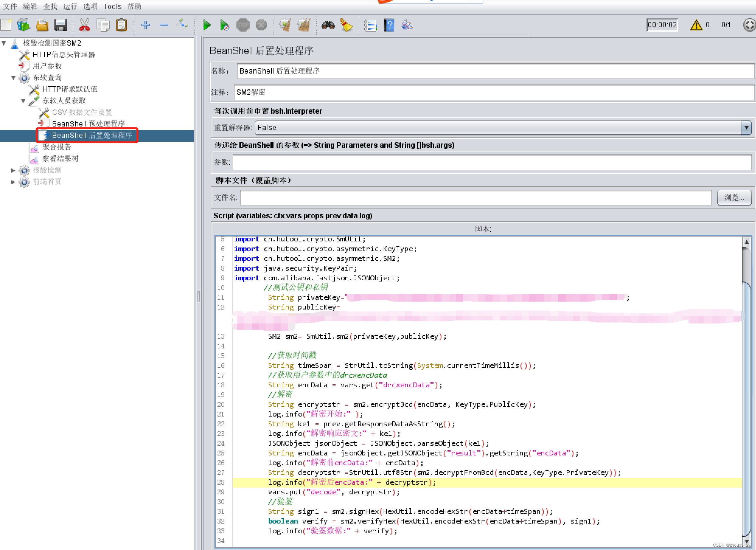756x550 pixels.
Task: Collapse the 核酸检测国密SM2 root node
Action: point(4,43)
